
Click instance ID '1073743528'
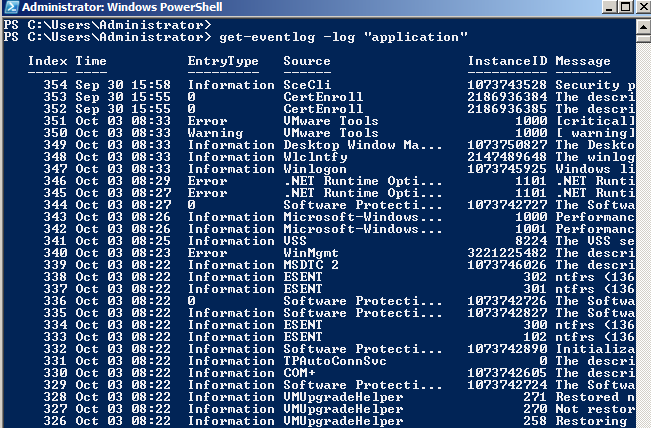point(507,85)
